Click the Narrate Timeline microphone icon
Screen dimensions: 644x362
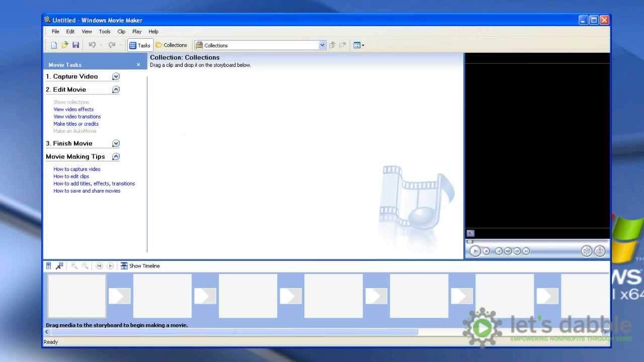pyautogui.click(x=59, y=266)
